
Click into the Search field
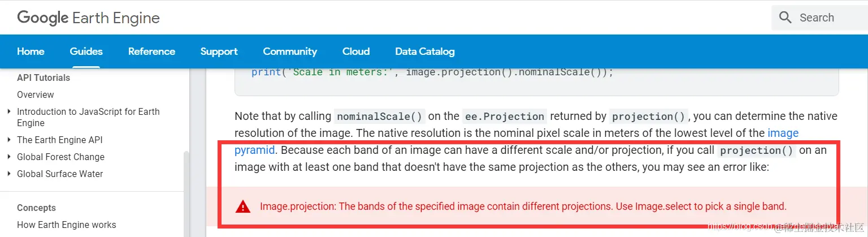819,18
